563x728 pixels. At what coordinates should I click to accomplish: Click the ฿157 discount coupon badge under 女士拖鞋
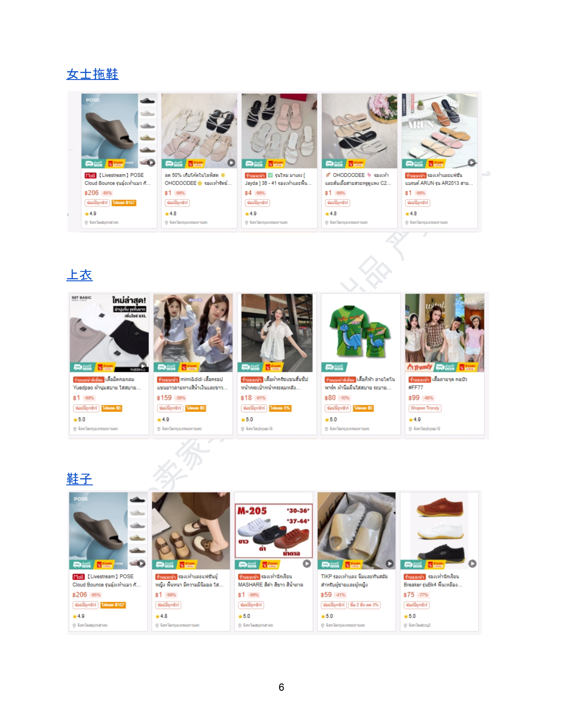tap(124, 203)
